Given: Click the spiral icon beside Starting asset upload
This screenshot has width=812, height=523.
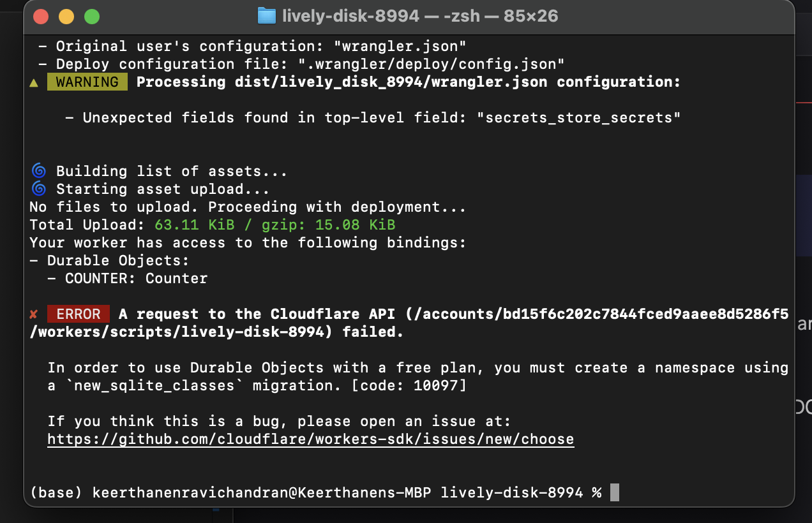Looking at the screenshot, I should (38, 189).
